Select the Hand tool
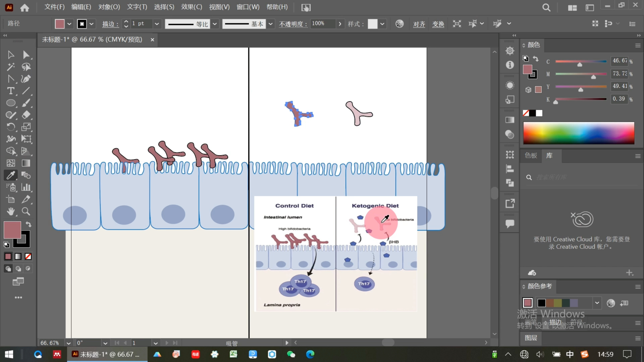The width and height of the screenshot is (644, 362). 11,212
